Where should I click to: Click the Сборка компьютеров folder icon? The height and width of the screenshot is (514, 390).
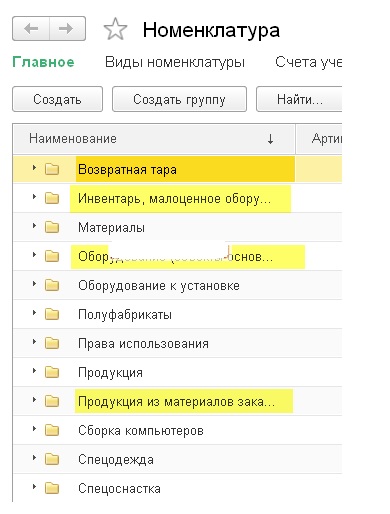coord(52,430)
